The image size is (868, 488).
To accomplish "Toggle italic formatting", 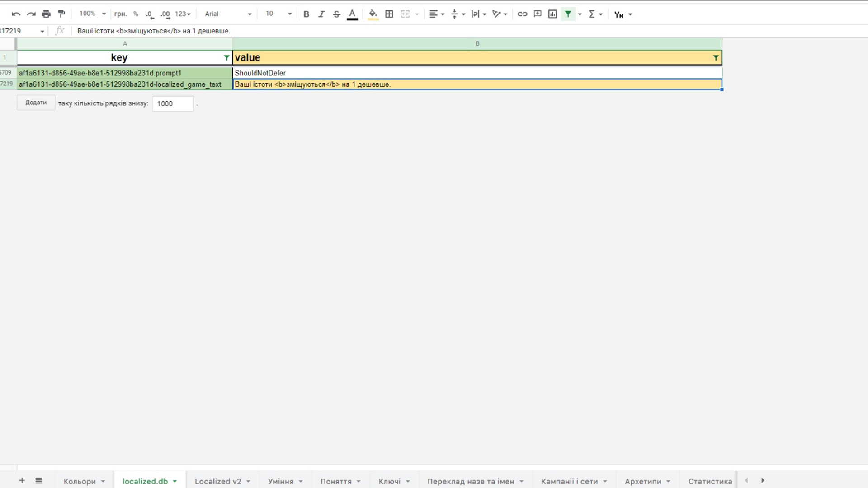I will (321, 14).
